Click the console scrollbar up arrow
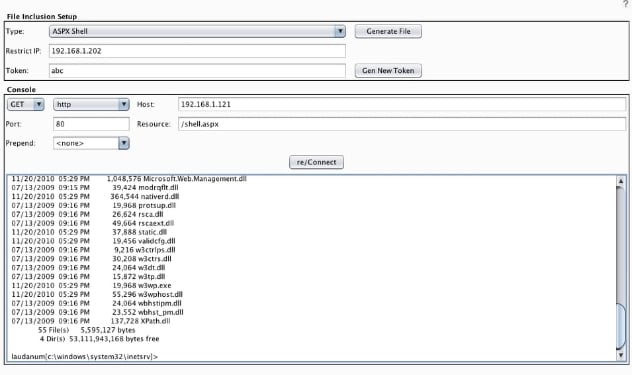The width and height of the screenshot is (632, 375). [x=621, y=181]
